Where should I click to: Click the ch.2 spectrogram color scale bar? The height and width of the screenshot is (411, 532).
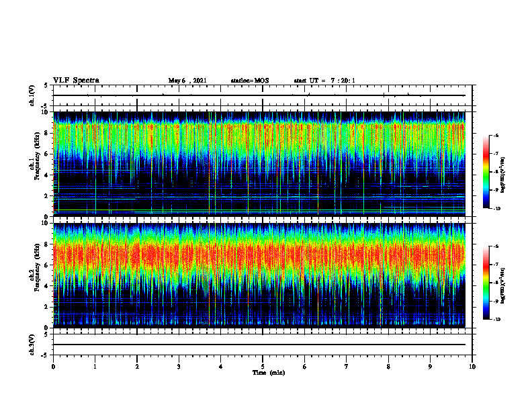486,283
